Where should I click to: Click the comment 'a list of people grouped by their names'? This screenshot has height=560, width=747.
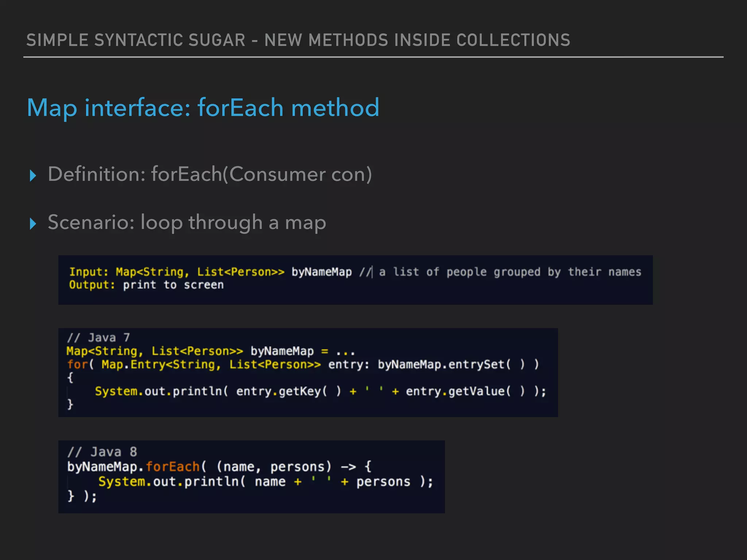[x=510, y=272]
